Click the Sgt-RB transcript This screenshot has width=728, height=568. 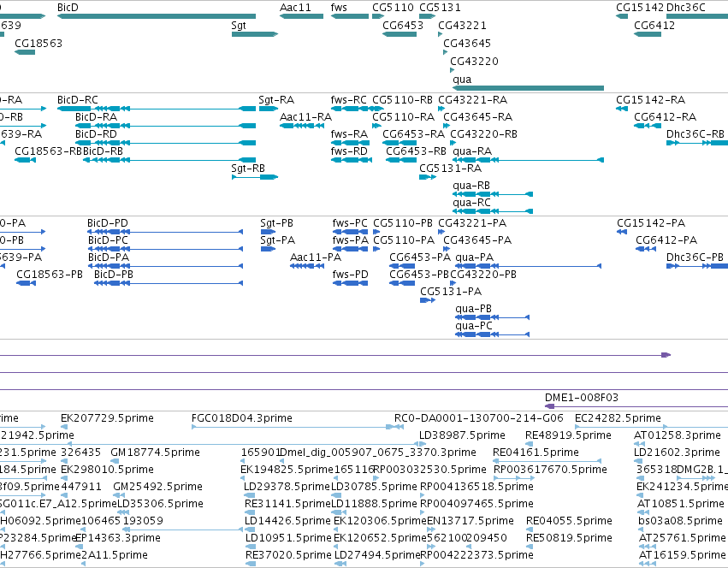pyautogui.click(x=255, y=177)
